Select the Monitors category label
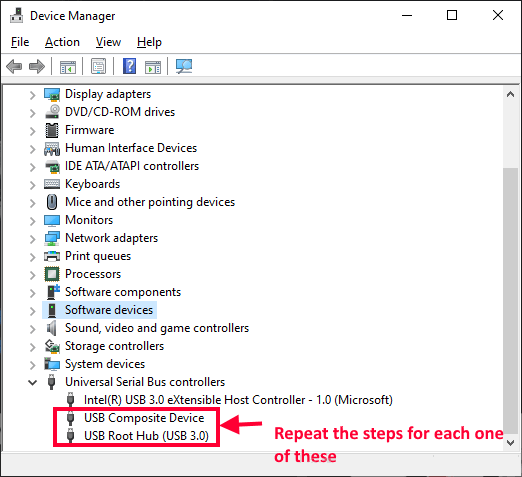This screenshot has height=477, width=522. (x=89, y=220)
